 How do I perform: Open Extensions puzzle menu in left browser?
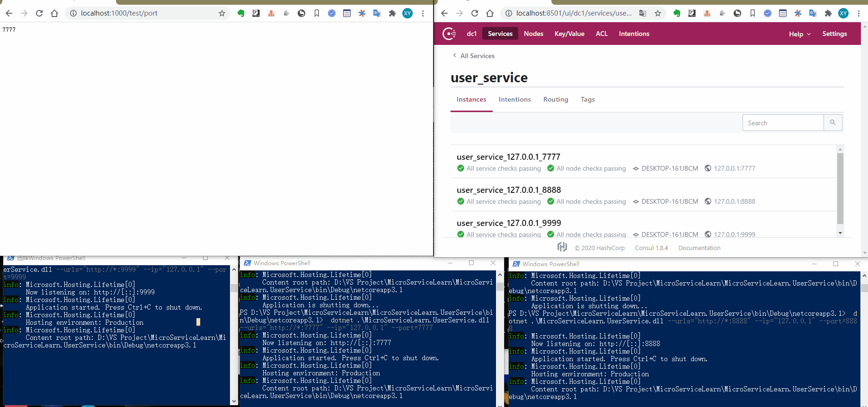[392, 13]
